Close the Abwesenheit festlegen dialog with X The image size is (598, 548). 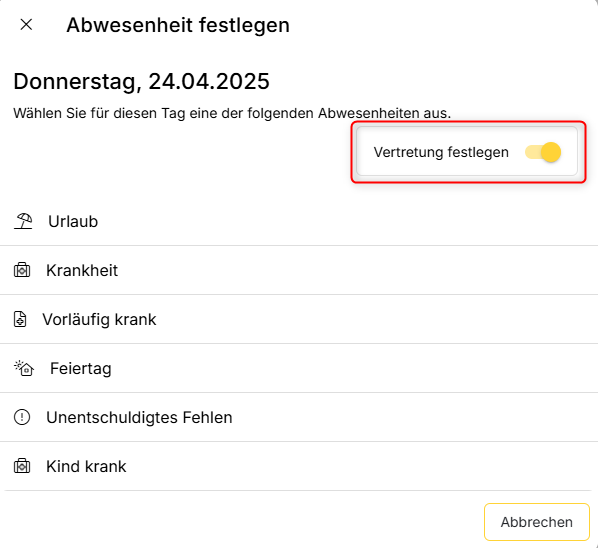(26, 25)
